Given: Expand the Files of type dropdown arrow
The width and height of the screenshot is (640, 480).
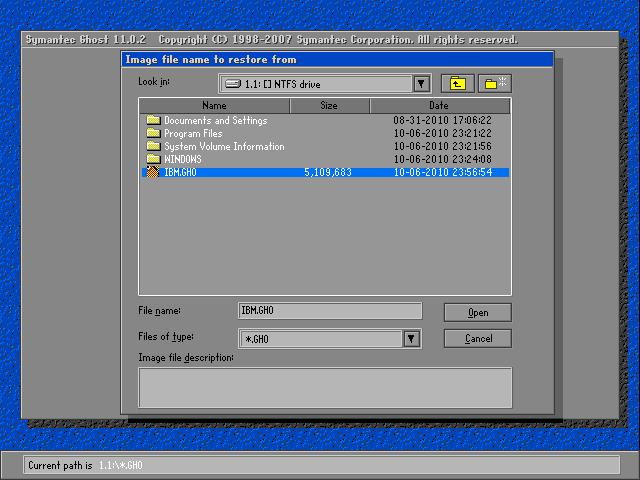Looking at the screenshot, I should click(x=411, y=338).
